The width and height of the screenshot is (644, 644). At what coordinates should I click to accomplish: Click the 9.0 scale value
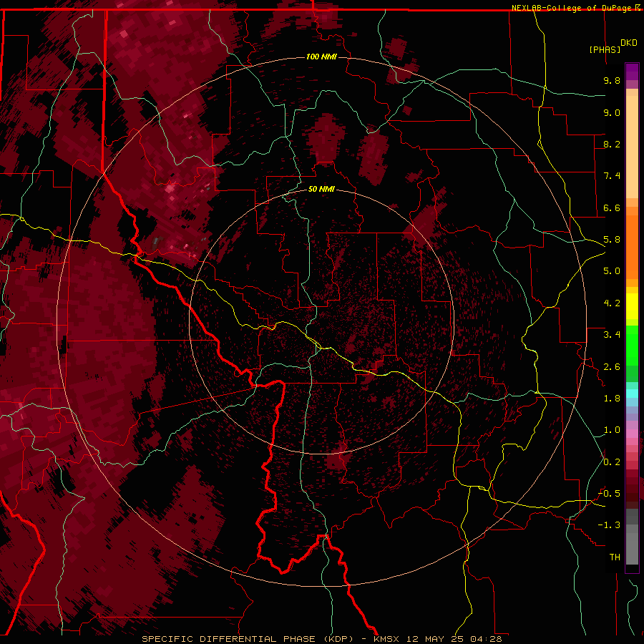coord(612,112)
